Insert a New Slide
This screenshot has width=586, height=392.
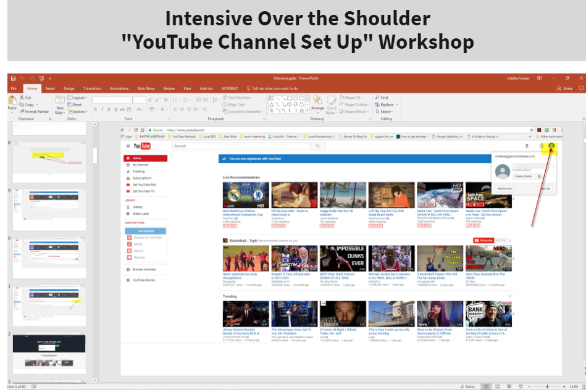[60, 104]
